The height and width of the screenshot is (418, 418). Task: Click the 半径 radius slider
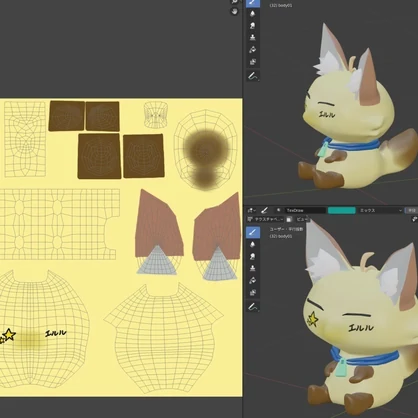[411, 210]
